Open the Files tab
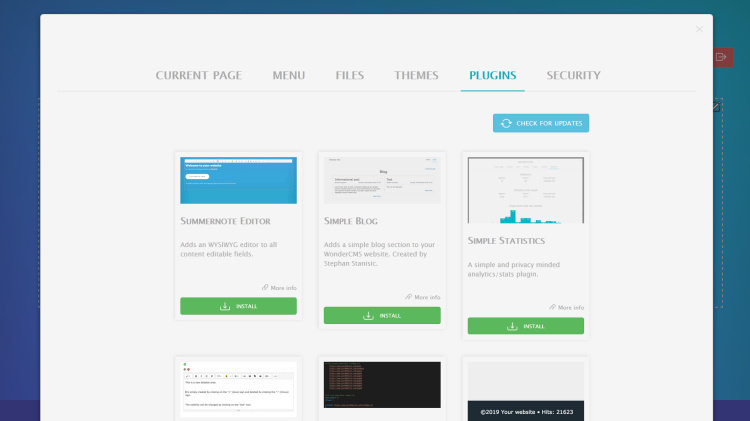The image size is (750, 421). (x=350, y=75)
